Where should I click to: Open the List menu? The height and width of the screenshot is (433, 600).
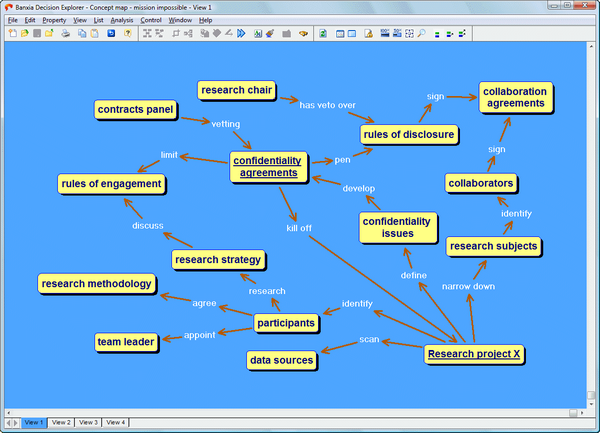click(98, 20)
